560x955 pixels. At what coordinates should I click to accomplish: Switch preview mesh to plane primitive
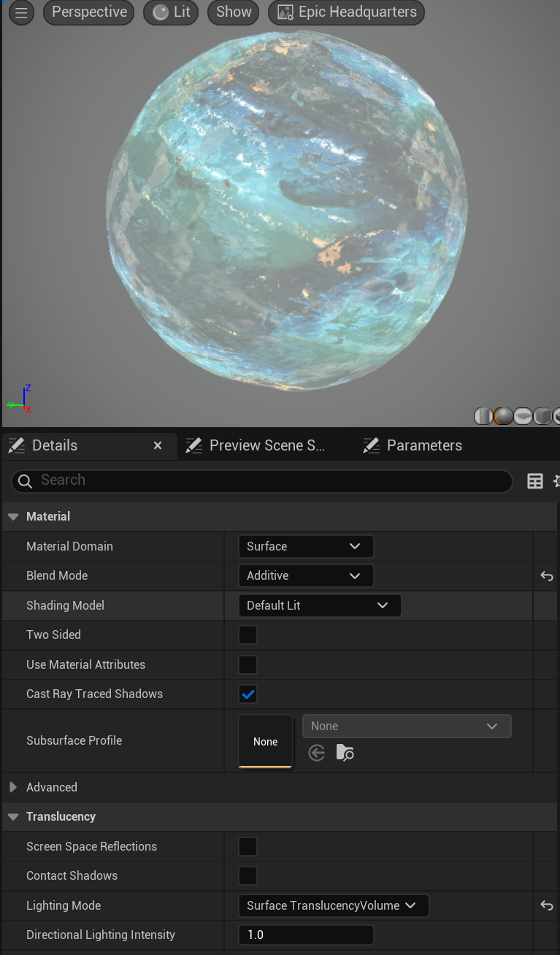[x=523, y=416]
